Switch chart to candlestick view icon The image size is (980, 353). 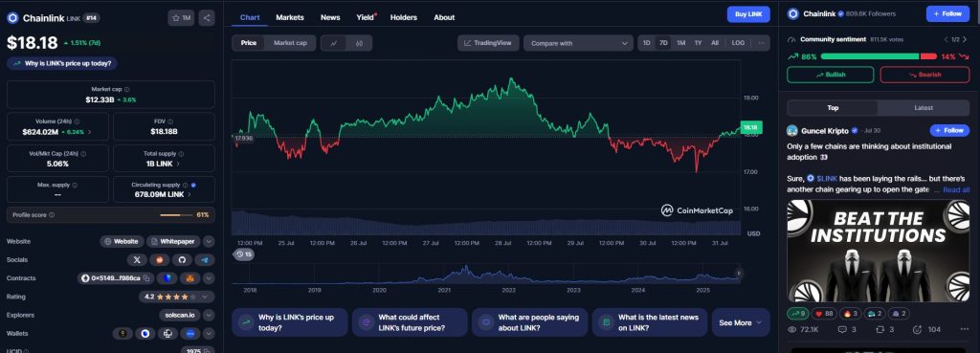coord(360,43)
